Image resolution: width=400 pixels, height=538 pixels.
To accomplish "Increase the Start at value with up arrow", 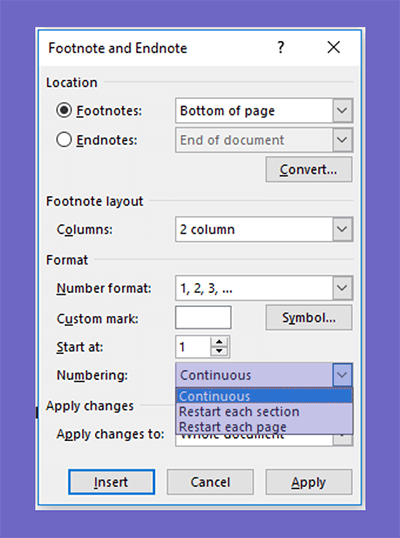I will pyautogui.click(x=219, y=342).
